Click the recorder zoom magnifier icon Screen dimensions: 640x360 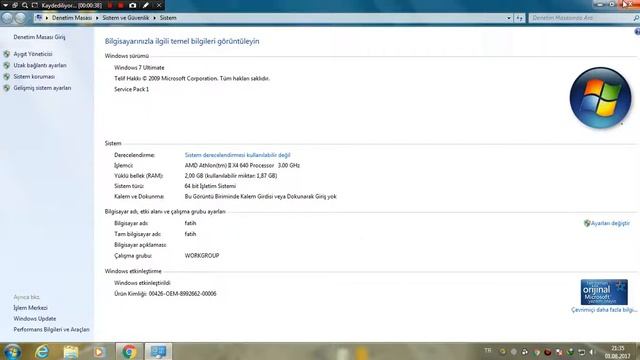pyautogui.click(x=25, y=5)
